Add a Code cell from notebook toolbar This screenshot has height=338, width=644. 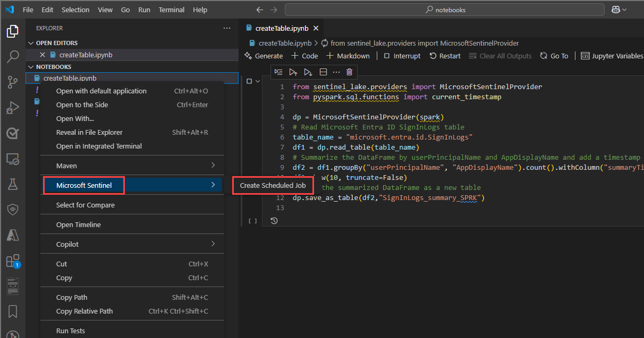tap(304, 56)
